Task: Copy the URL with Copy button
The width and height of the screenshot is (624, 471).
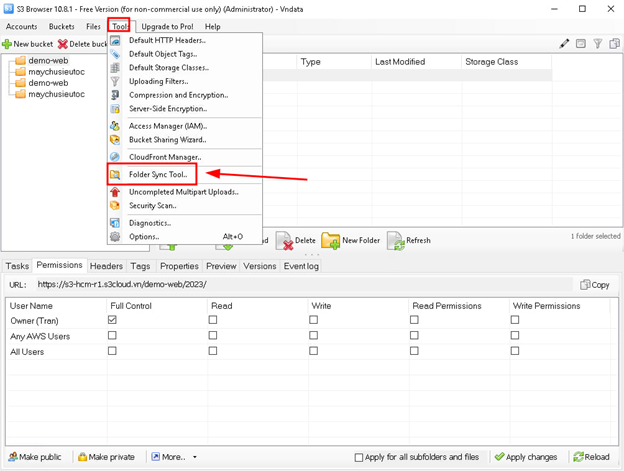Action: [595, 285]
